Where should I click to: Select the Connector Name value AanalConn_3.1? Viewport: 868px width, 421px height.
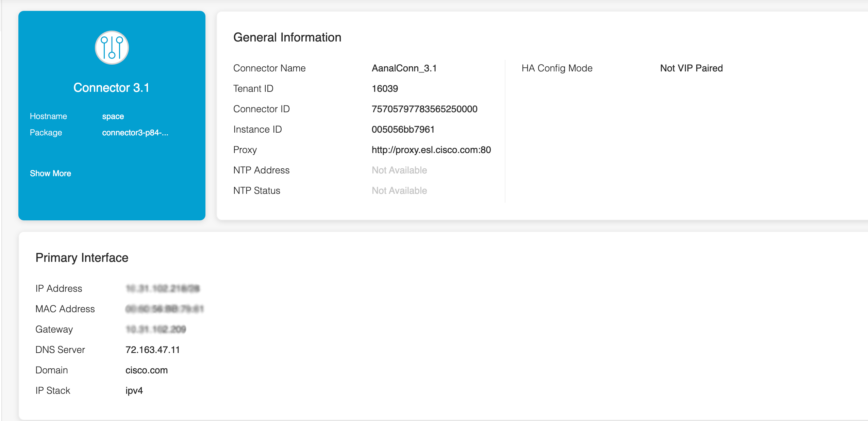pos(404,68)
